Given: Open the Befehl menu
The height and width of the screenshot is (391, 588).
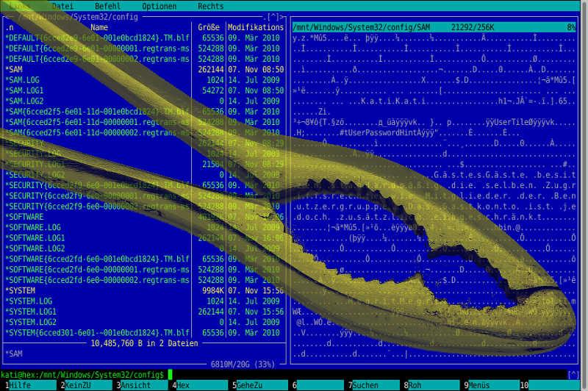Looking at the screenshot, I should tap(108, 6).
